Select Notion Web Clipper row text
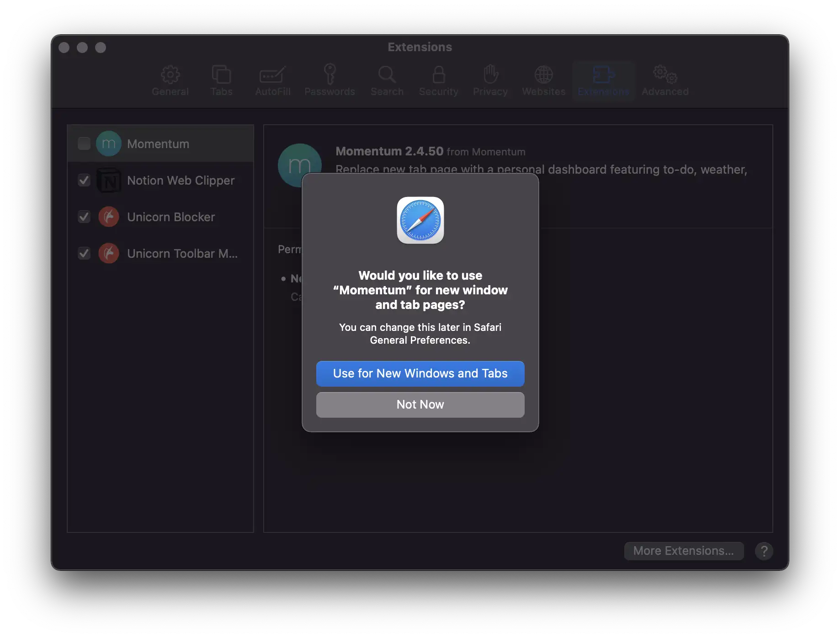 pos(181,181)
